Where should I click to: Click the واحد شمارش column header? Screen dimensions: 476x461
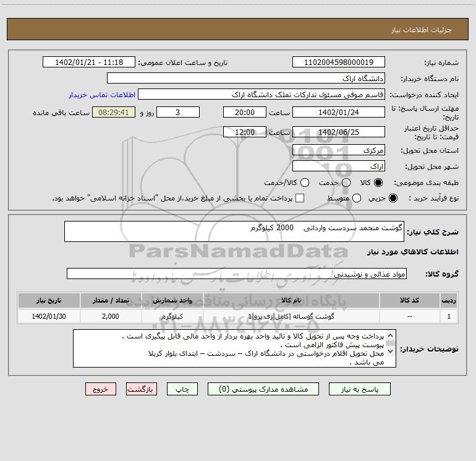coord(172,300)
